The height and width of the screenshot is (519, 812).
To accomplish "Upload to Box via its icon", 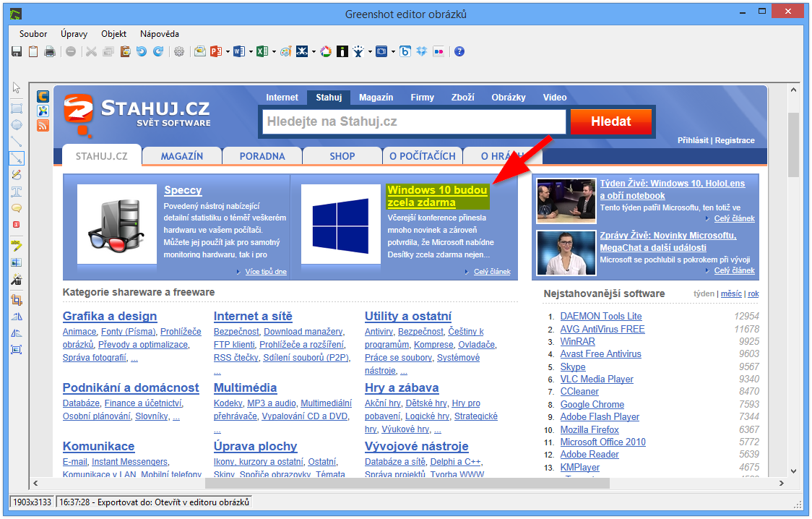I will tap(405, 51).
